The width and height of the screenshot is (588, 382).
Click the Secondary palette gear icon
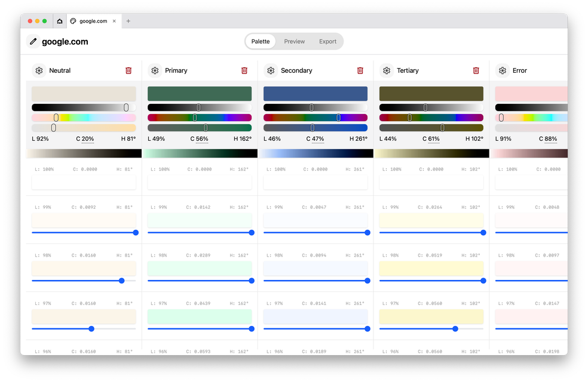click(271, 70)
